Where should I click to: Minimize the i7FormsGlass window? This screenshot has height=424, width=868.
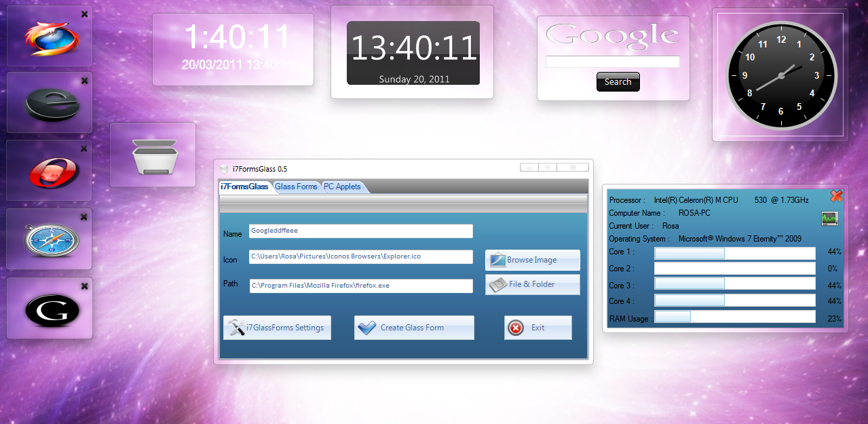click(530, 167)
